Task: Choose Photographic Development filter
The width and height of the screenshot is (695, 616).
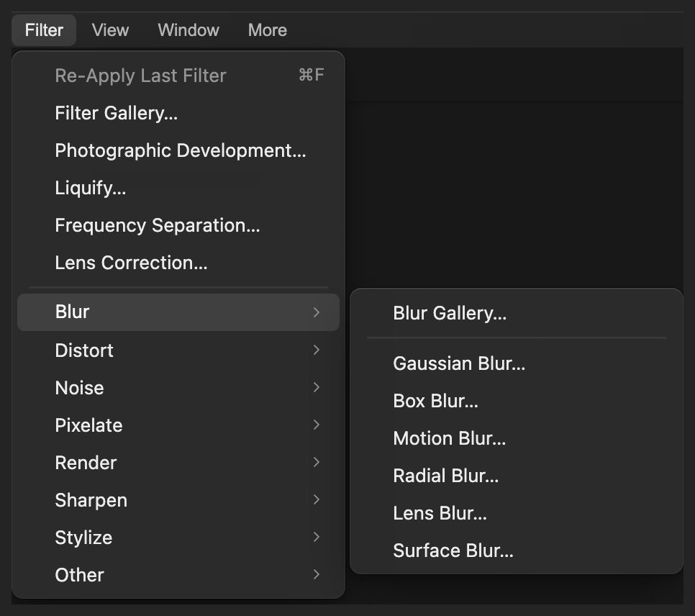Action: coord(178,150)
